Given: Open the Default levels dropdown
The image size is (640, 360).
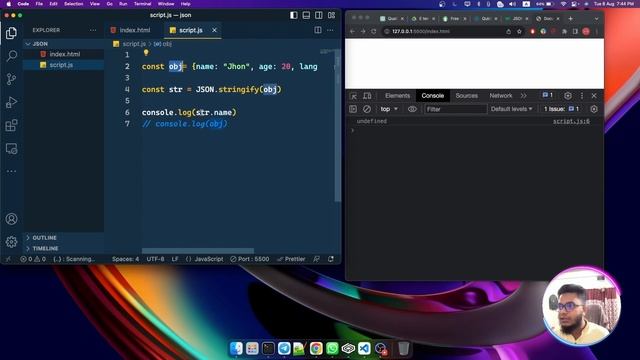Looking at the screenshot, I should (511, 109).
